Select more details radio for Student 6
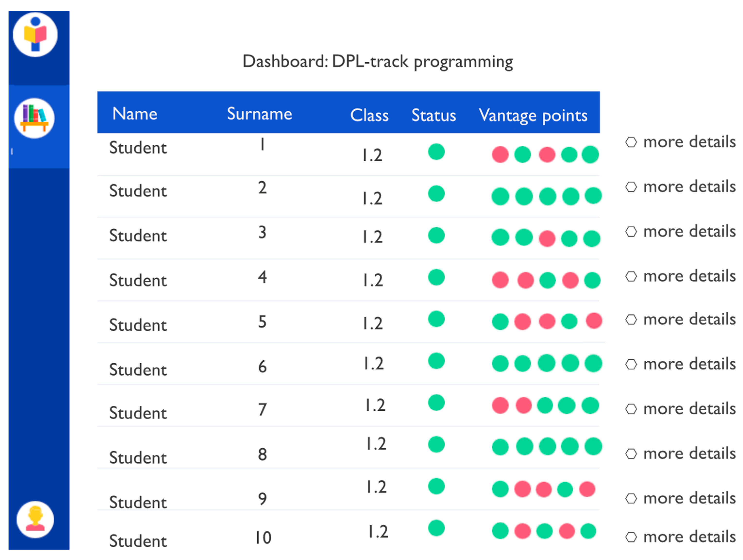This screenshot has height=560, width=743. point(631,364)
